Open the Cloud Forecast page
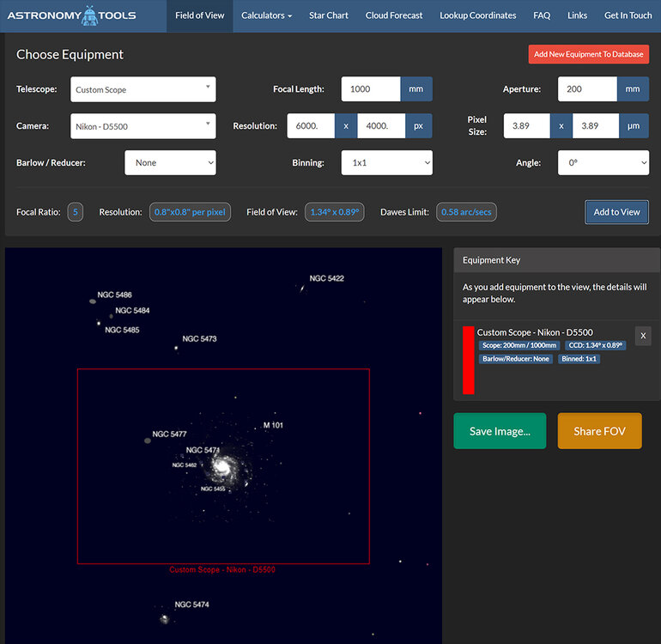Viewport: 661px width, 644px height. click(394, 15)
